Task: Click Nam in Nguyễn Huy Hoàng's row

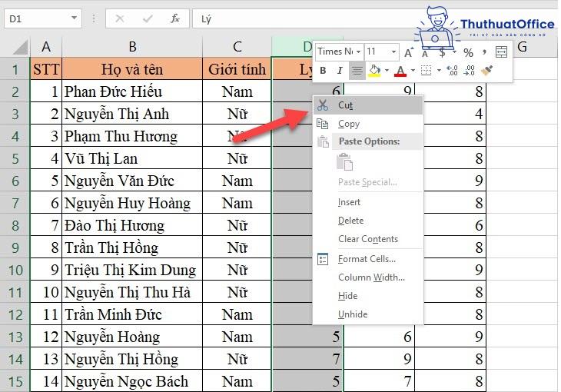Action: pyautogui.click(x=237, y=203)
